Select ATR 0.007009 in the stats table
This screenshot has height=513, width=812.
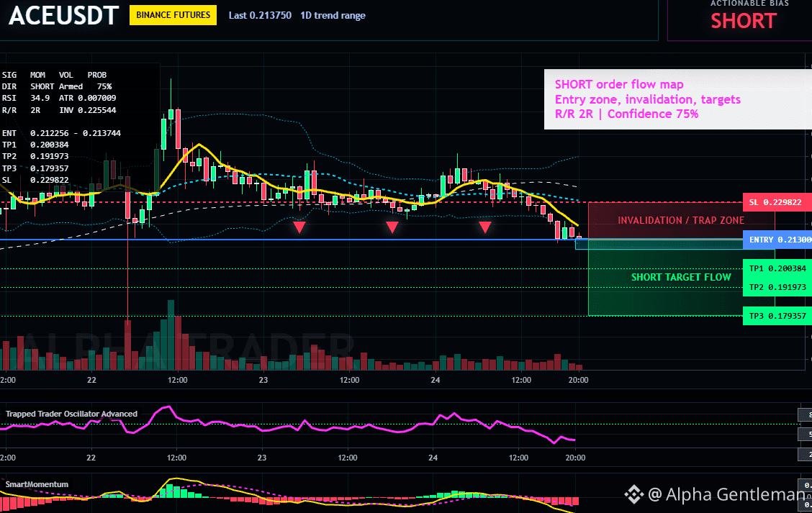(x=87, y=98)
